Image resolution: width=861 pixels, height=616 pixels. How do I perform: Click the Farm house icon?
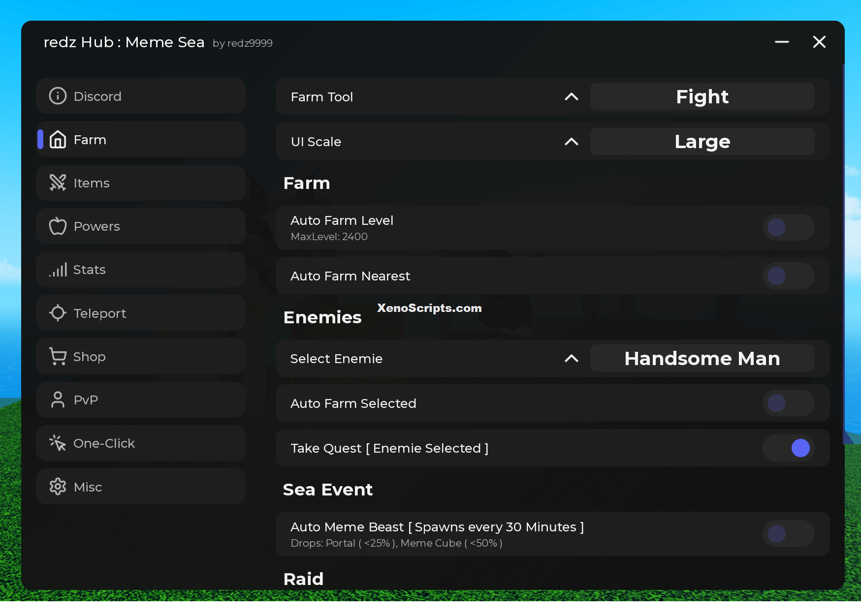click(x=58, y=139)
